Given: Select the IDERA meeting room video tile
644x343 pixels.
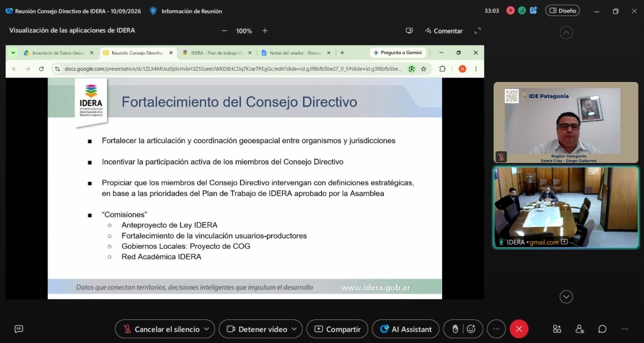Looking at the screenshot, I should (x=566, y=207).
